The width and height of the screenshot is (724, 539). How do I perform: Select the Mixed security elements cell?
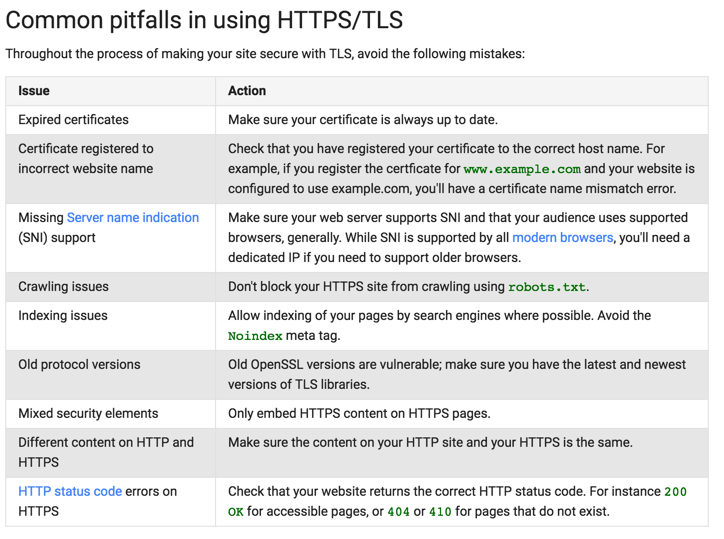[x=88, y=414]
